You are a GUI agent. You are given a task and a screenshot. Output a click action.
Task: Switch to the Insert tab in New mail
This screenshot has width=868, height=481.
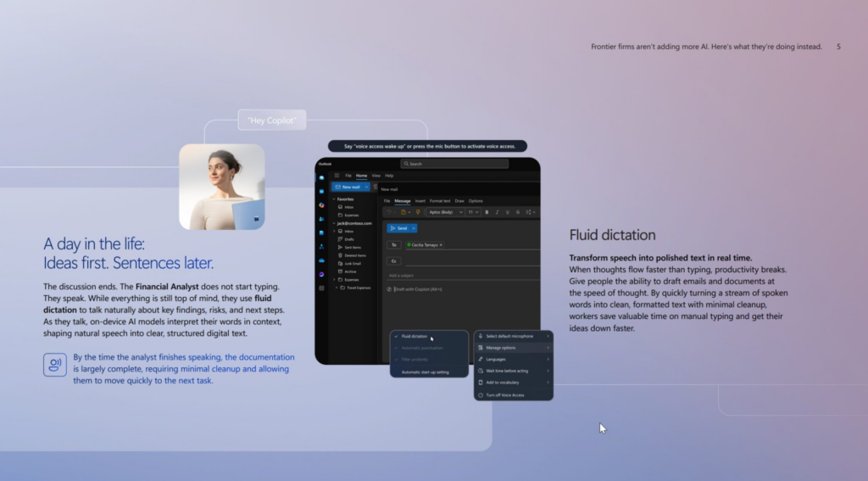420,201
